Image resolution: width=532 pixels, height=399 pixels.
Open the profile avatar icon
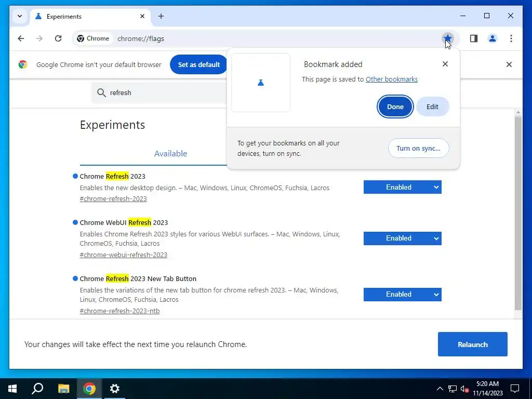(x=493, y=38)
